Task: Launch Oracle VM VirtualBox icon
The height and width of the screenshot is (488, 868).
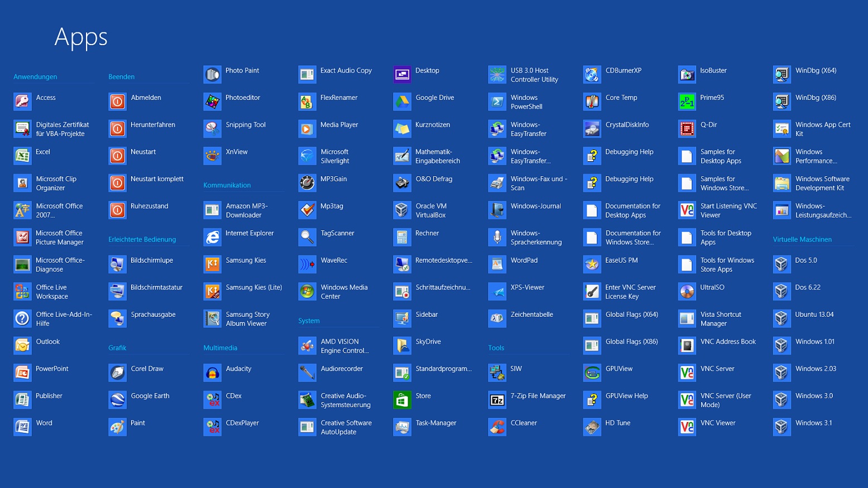Action: point(402,210)
